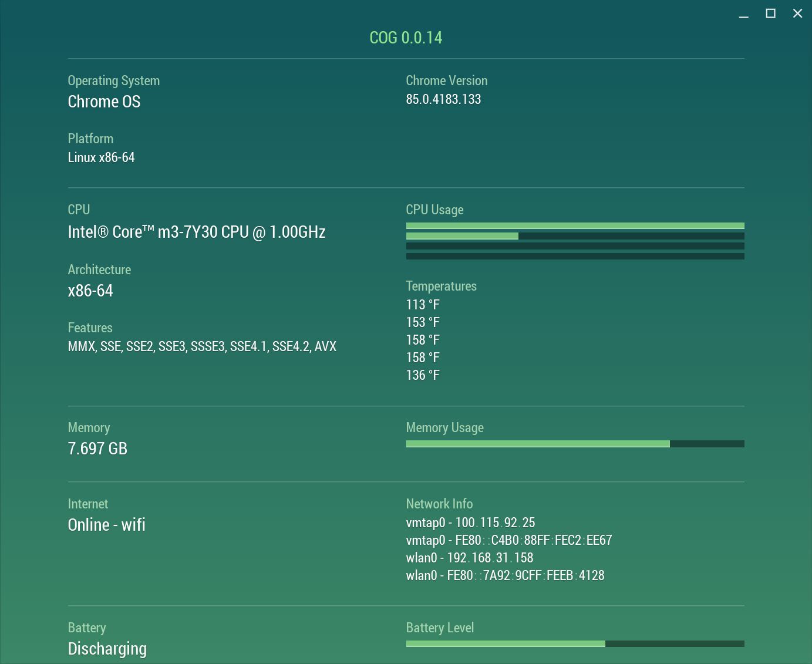This screenshot has height=664, width=812.
Task: Click the COG 0.0.14 title text
Action: (x=406, y=38)
